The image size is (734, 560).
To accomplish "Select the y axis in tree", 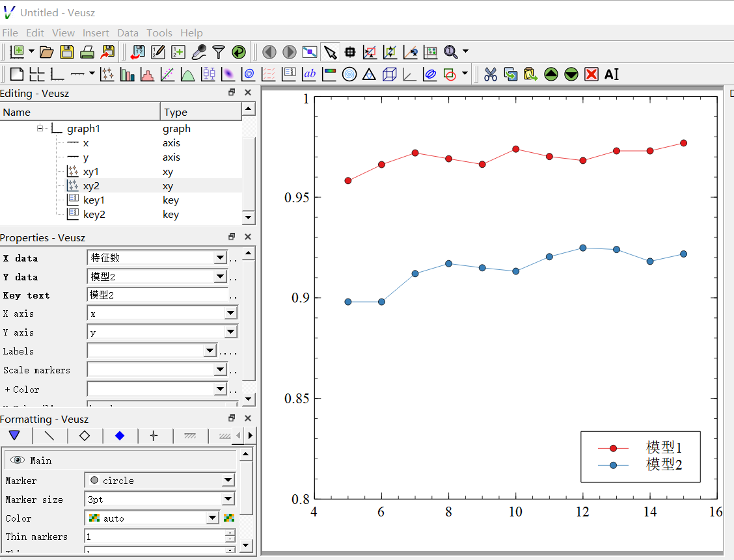I will (x=86, y=157).
